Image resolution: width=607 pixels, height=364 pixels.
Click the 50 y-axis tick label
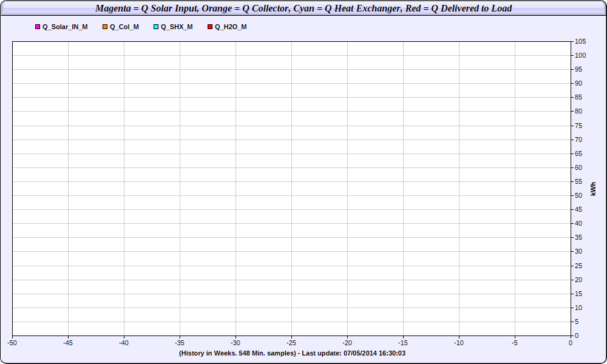[578, 196]
